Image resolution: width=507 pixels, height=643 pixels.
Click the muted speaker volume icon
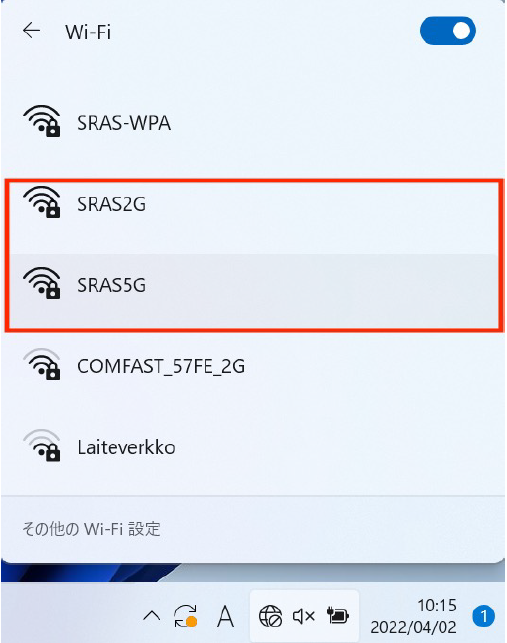point(304,616)
